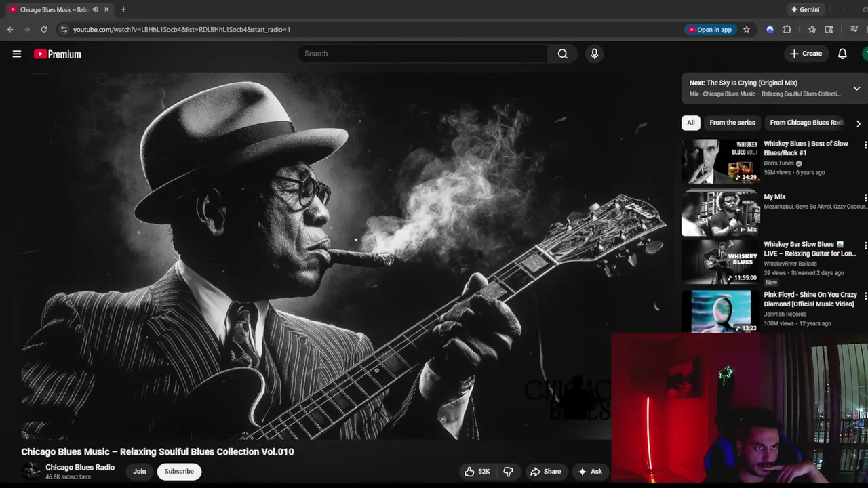Go to YouTube Premium home via logo

(x=58, y=54)
